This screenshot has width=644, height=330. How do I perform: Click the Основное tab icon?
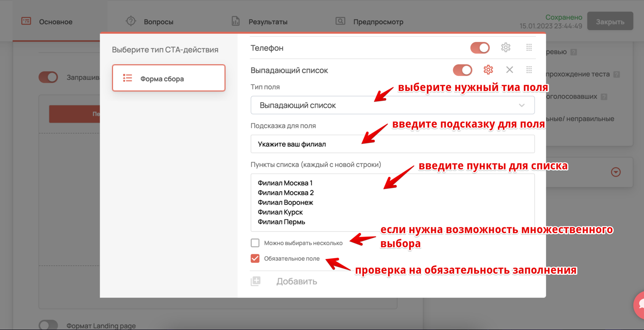pyautogui.click(x=26, y=21)
